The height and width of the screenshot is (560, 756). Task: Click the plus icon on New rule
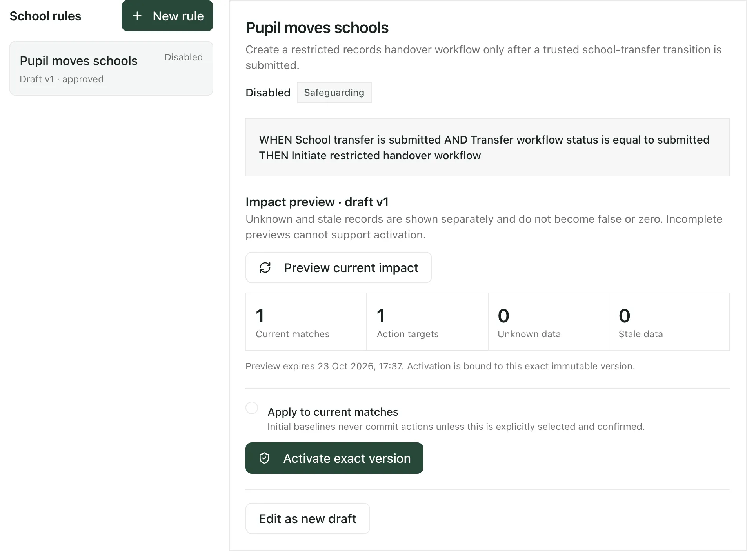click(x=137, y=16)
